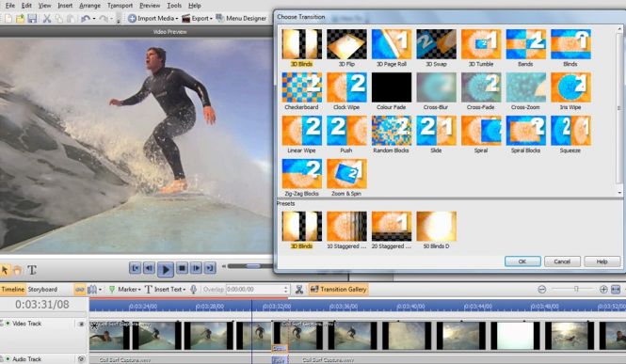Click the Overlap time input field
The height and width of the screenshot is (364, 626).
[x=255, y=290]
